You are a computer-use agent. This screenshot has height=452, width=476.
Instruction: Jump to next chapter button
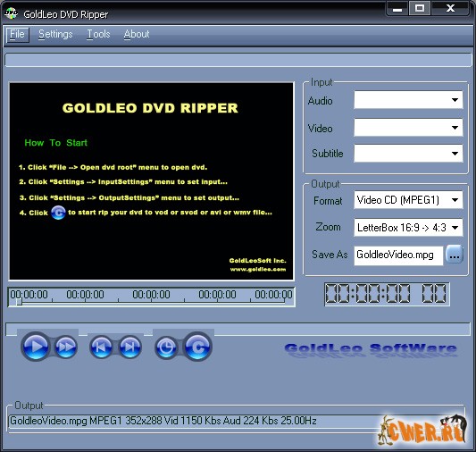(130, 347)
